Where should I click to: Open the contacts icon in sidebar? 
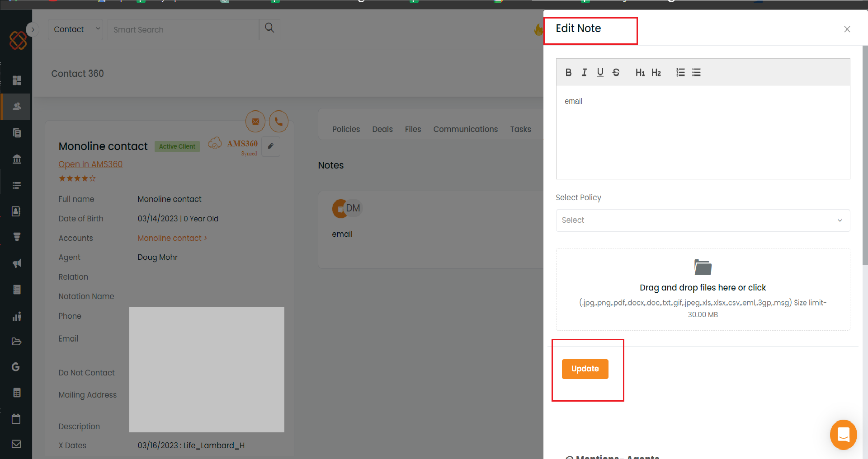click(x=17, y=107)
